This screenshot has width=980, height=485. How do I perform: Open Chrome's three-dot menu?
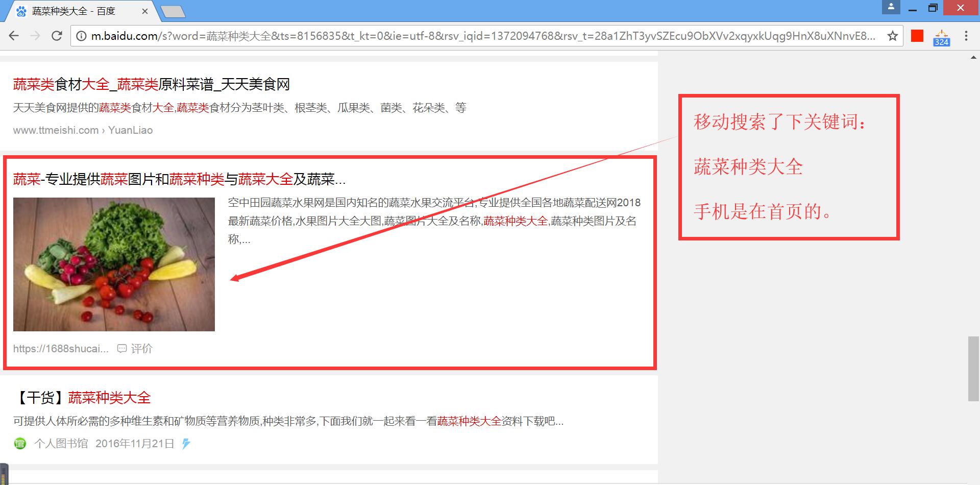click(966, 36)
